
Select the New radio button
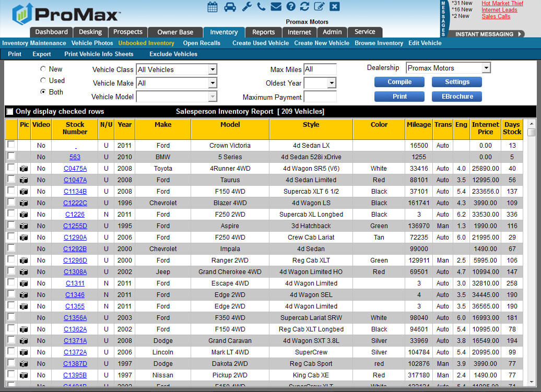point(43,68)
